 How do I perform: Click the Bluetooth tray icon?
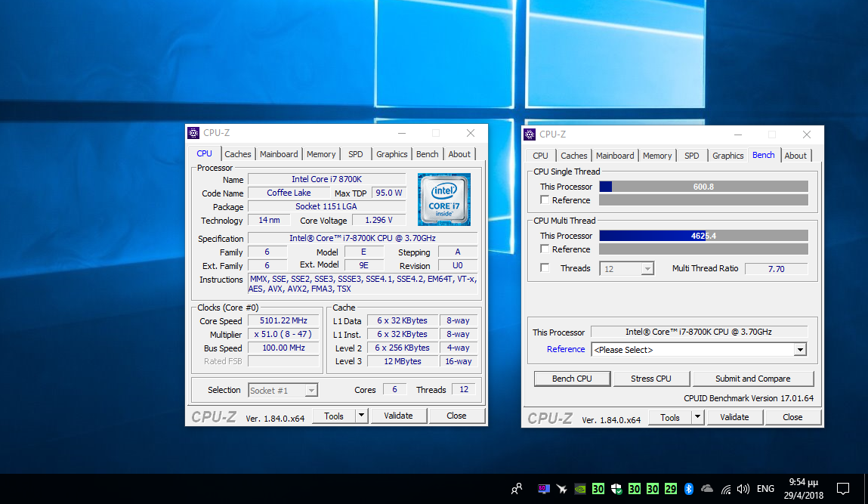coord(689,488)
